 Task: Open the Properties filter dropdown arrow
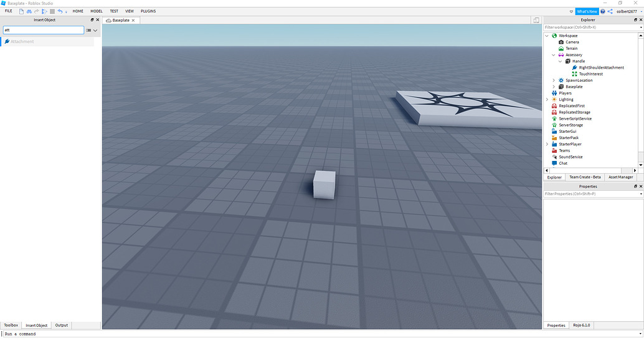point(641,194)
